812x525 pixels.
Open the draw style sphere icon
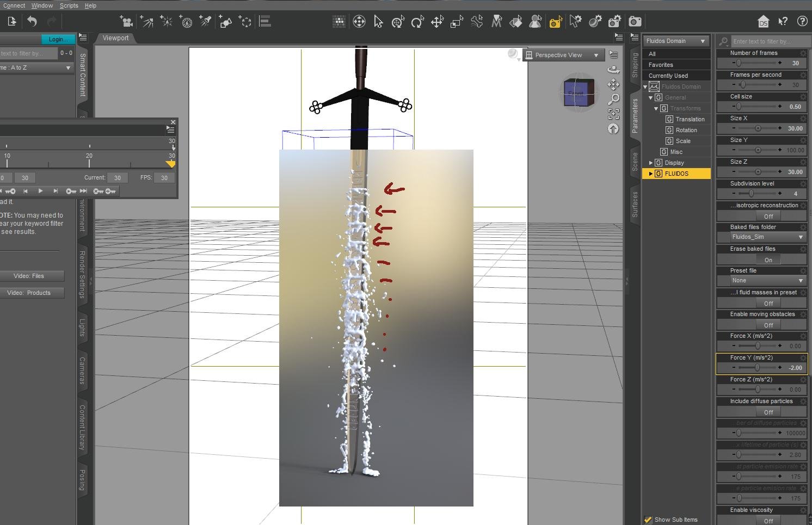tap(513, 54)
